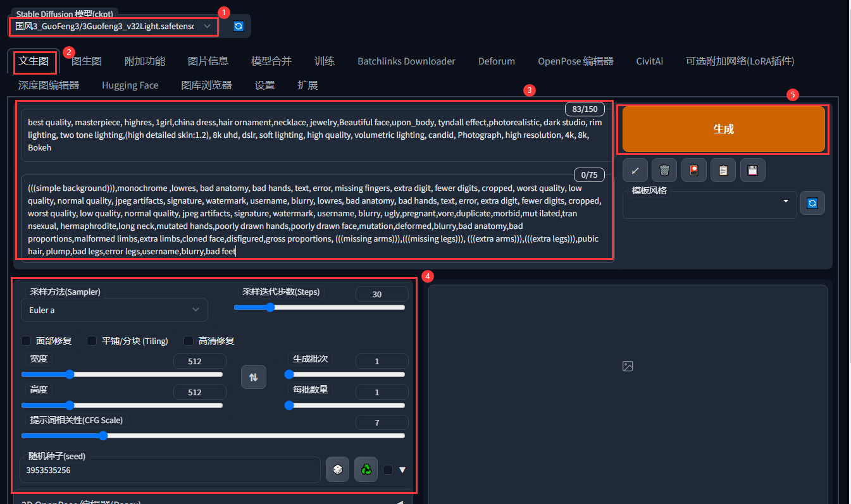Open the CivitAi tab
The image size is (851, 504).
(650, 61)
